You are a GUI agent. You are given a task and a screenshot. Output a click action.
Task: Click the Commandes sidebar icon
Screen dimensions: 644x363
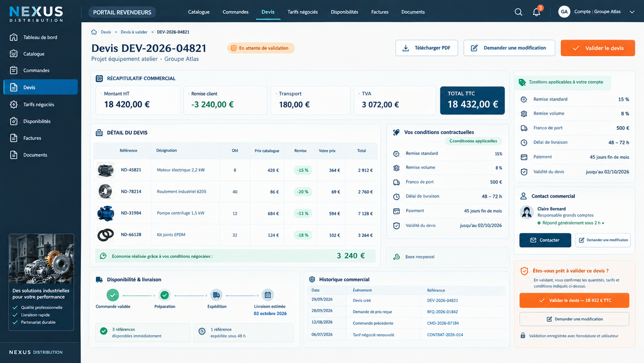(14, 70)
